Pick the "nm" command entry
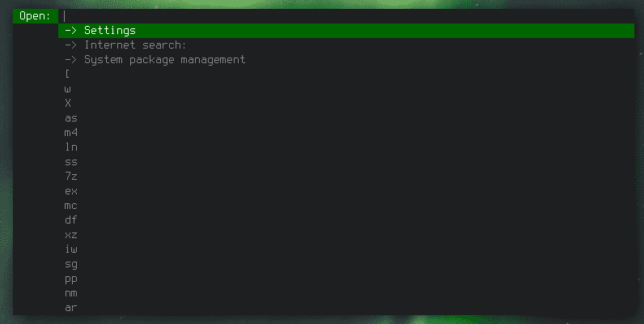Image resolution: width=644 pixels, height=324 pixels. tap(346, 293)
